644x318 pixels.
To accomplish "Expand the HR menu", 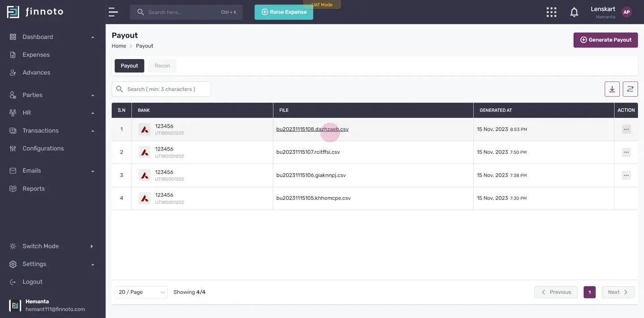I will [53, 113].
